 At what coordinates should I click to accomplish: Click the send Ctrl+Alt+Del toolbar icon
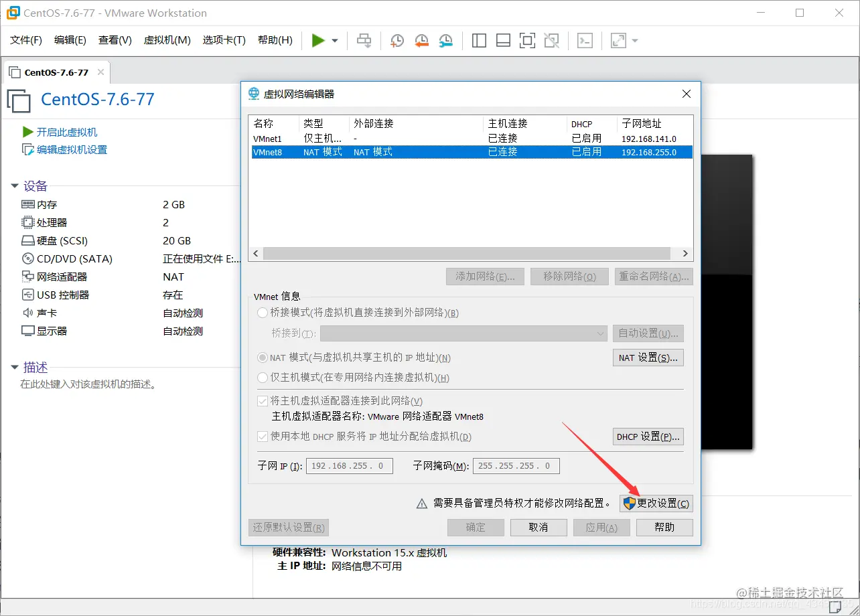pyautogui.click(x=364, y=41)
